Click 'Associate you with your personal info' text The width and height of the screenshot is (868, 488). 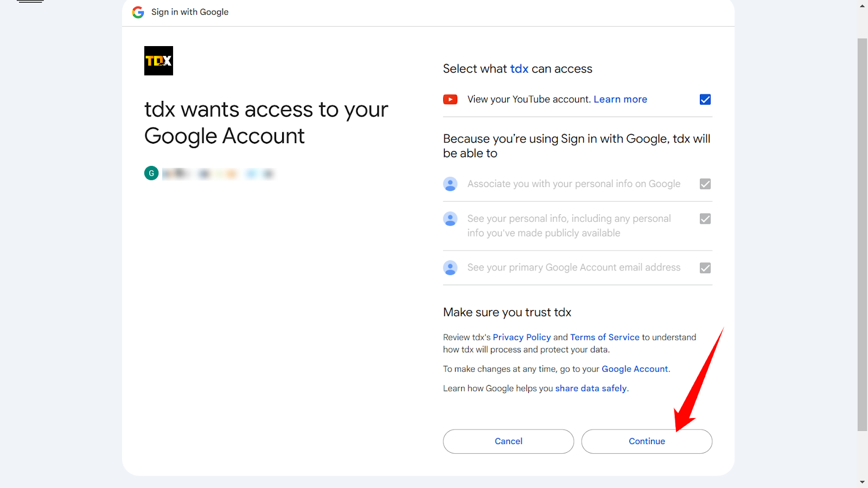point(574,184)
